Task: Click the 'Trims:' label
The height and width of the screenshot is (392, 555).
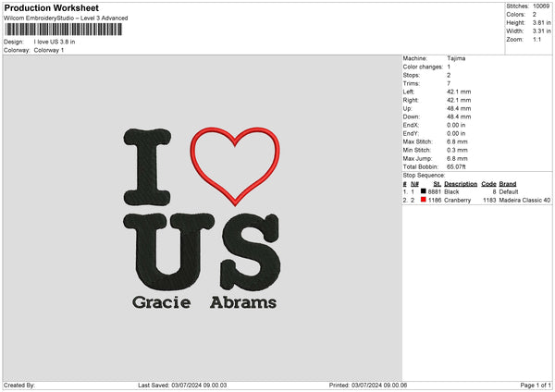Action: (x=412, y=83)
